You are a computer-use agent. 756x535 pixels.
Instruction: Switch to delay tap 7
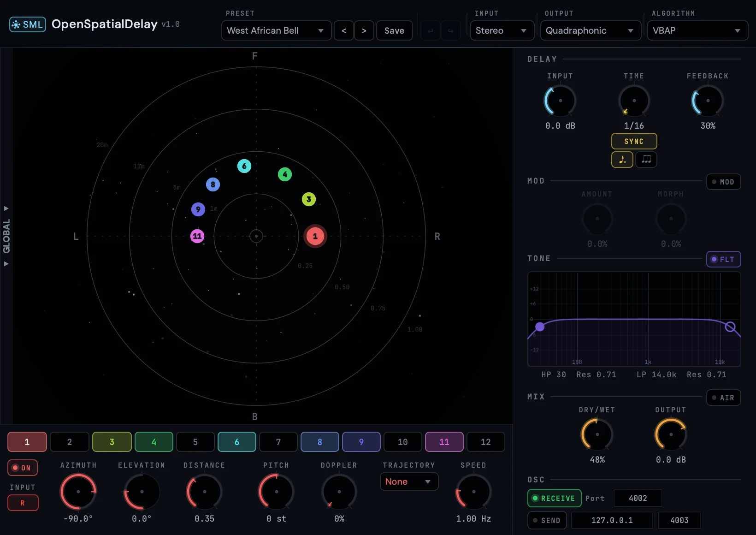click(x=278, y=442)
